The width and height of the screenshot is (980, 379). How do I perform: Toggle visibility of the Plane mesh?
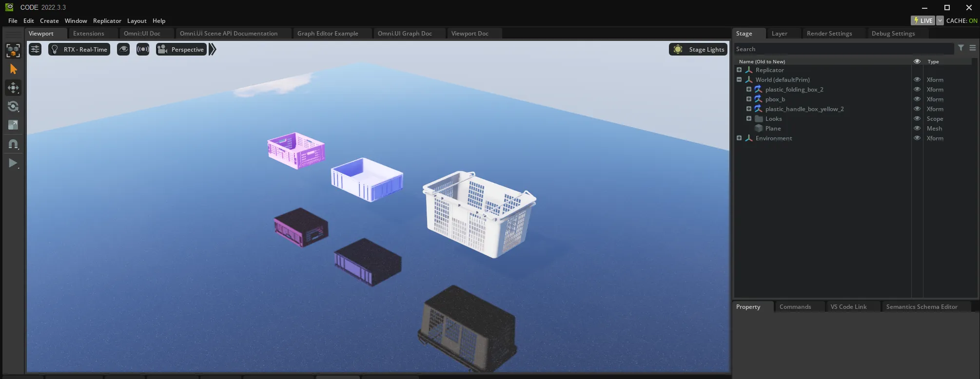[x=917, y=128]
